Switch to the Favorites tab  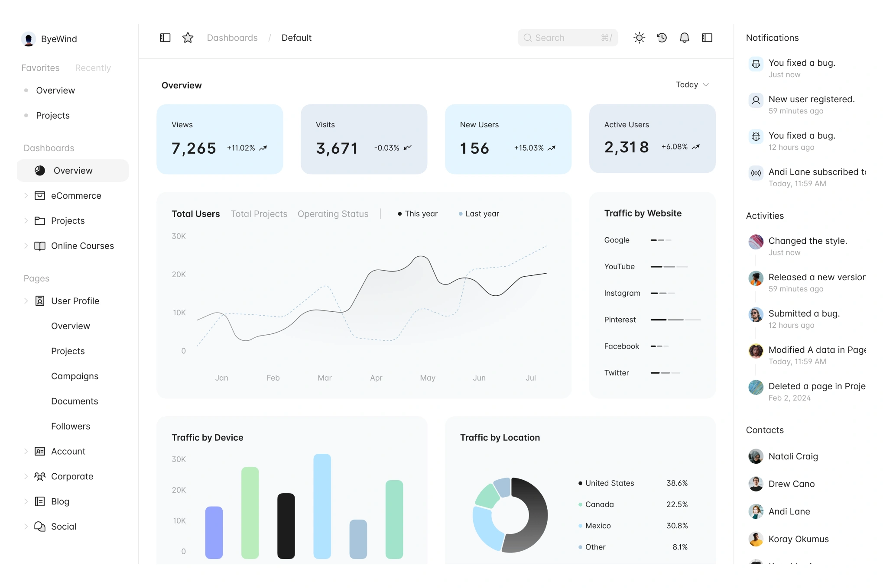point(40,68)
